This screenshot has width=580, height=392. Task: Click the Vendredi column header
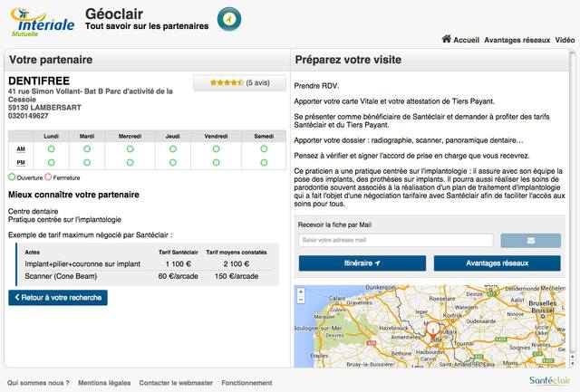coord(216,137)
